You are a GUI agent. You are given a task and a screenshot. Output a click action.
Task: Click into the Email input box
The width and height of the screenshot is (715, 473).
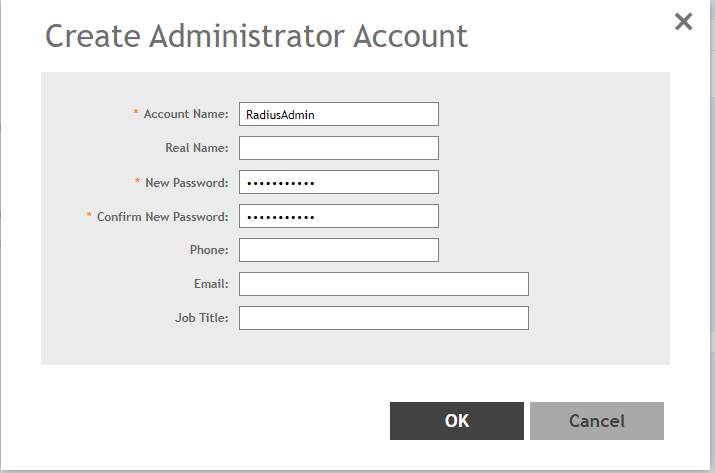[x=384, y=284]
